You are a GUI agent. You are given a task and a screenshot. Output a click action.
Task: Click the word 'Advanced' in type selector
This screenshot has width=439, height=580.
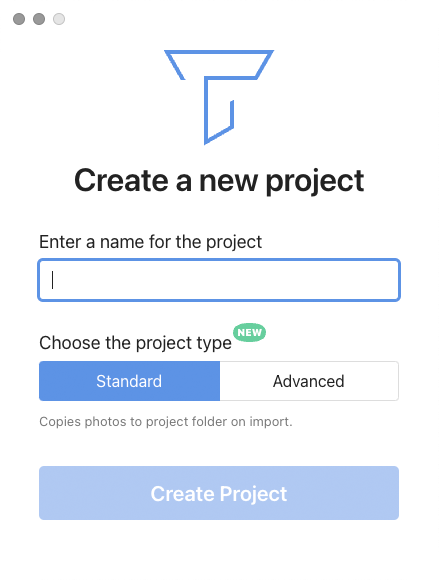coord(308,381)
